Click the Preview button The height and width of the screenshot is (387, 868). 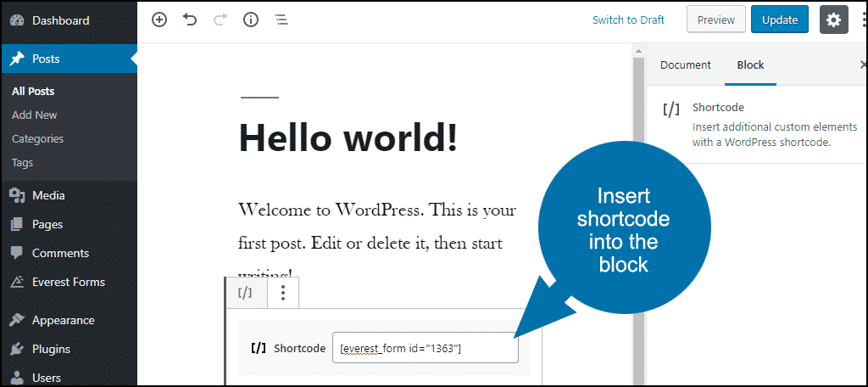pyautogui.click(x=715, y=20)
